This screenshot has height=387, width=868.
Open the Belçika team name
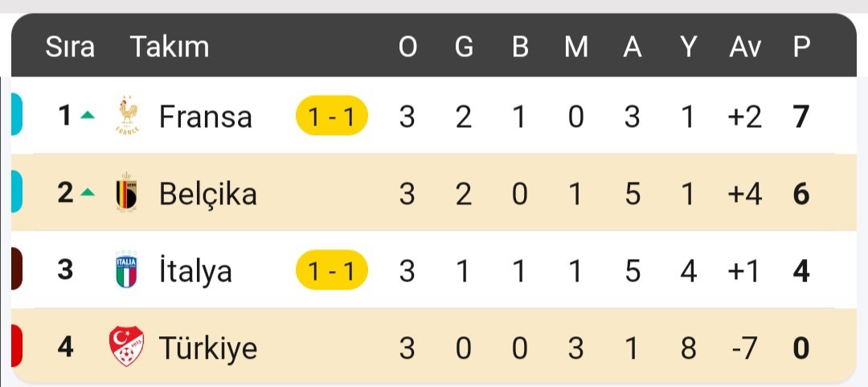[x=208, y=194]
